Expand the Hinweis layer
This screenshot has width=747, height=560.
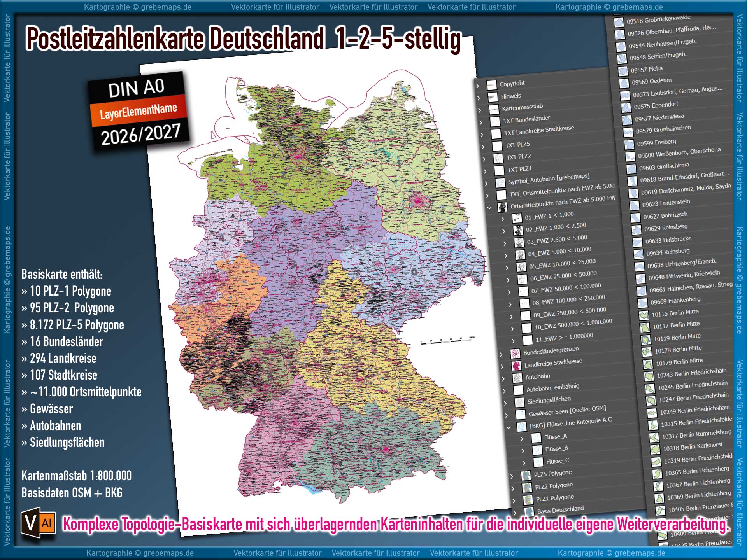pos(479,98)
